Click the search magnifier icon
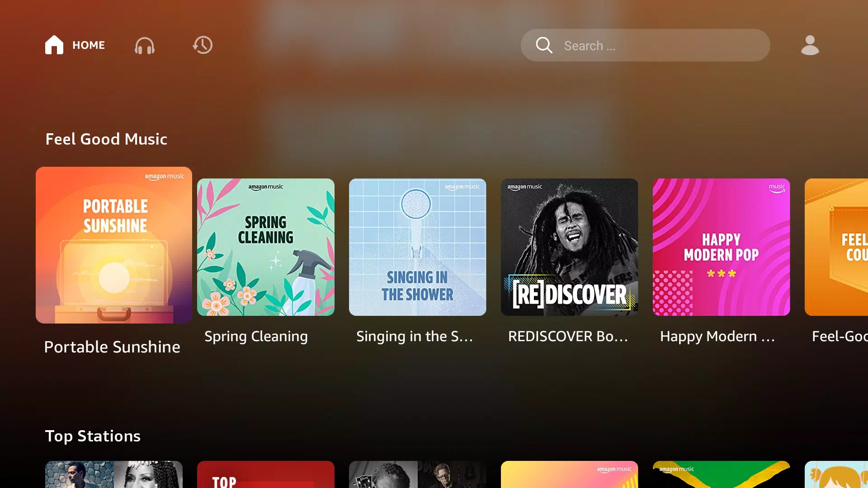868x488 pixels. [544, 45]
